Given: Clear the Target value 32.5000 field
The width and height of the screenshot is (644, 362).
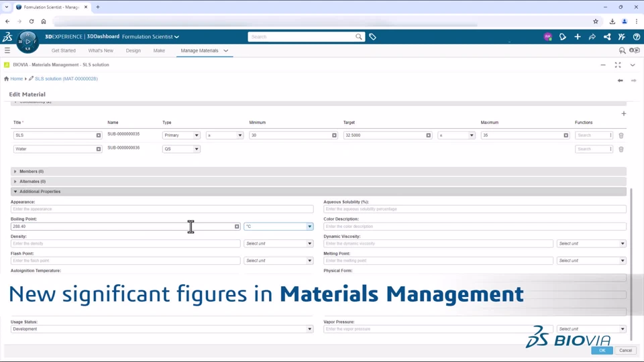Looking at the screenshot, I should tap(429, 135).
